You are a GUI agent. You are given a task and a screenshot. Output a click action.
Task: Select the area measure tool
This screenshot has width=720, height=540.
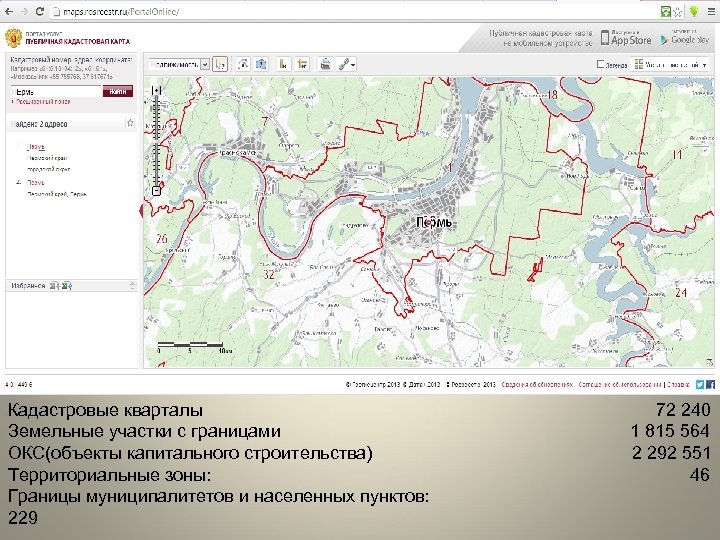[261, 64]
